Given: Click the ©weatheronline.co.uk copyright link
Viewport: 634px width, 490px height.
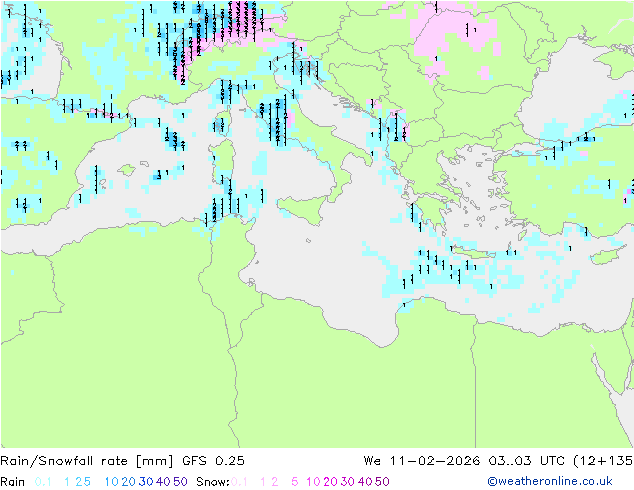Looking at the screenshot, I should tap(550, 481).
